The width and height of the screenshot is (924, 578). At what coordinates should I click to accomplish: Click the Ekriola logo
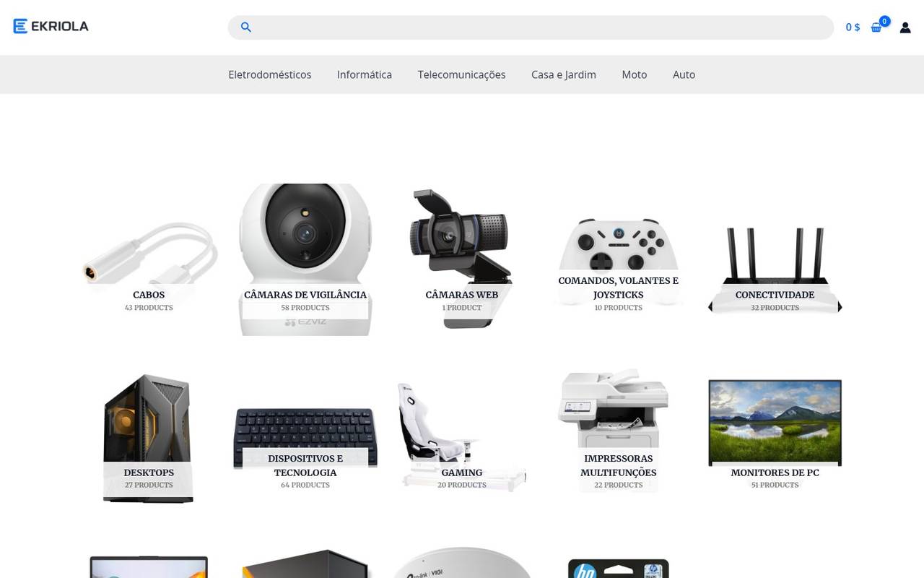pos(51,27)
